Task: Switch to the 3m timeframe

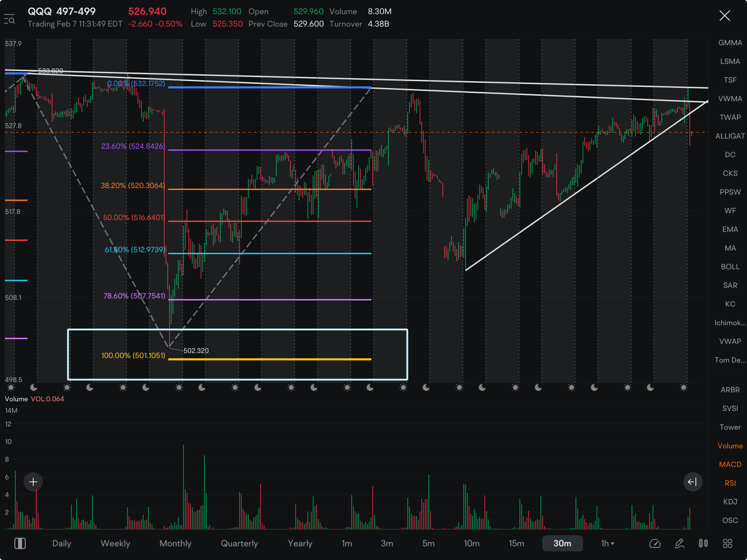Action: [387, 543]
